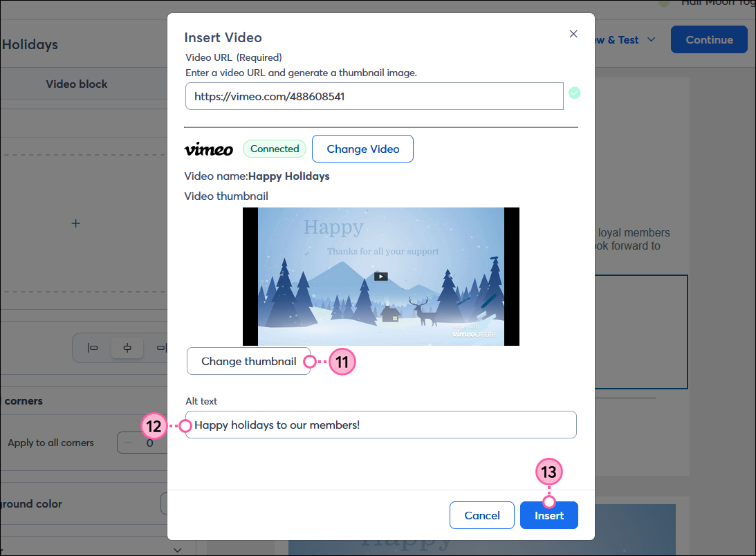756x556 pixels.
Task: Click the Change Video button
Action: tap(362, 149)
